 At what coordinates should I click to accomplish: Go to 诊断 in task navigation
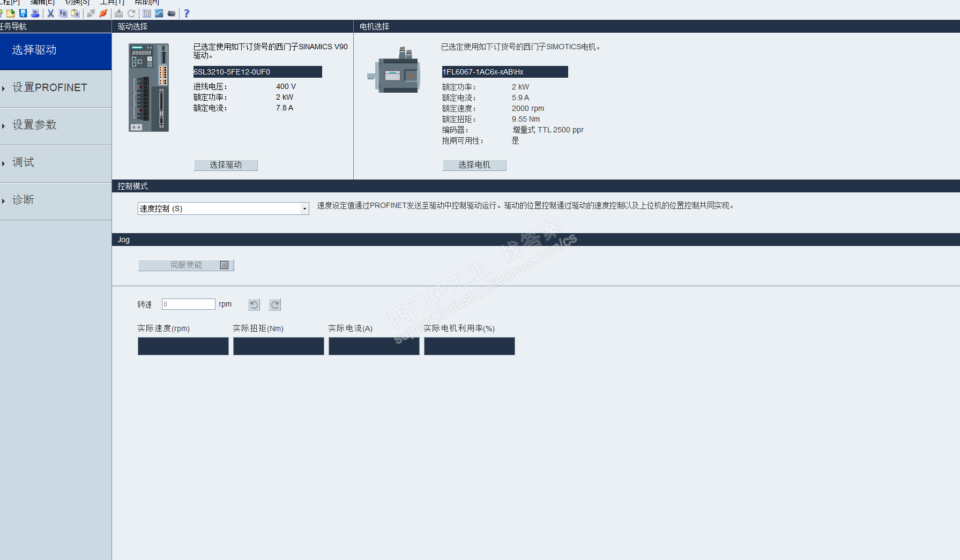tap(56, 201)
